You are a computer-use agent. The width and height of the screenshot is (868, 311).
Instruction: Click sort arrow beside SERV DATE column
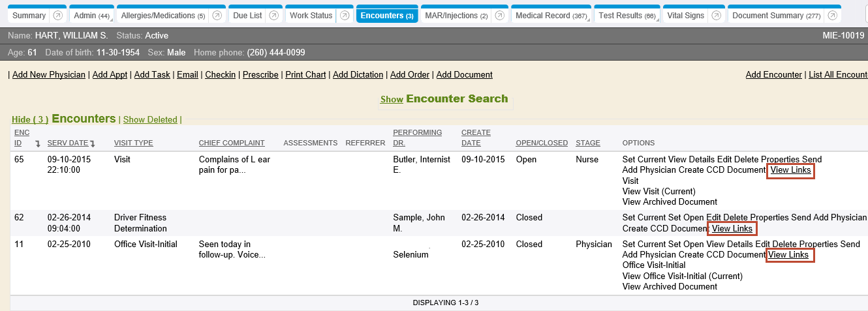(x=93, y=143)
